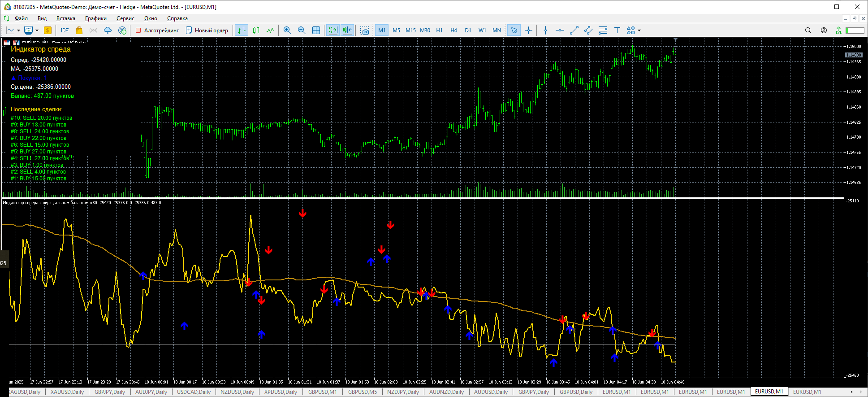
Task: Click the '#10: SELL 20.00 пунктов' line
Action: (41, 118)
